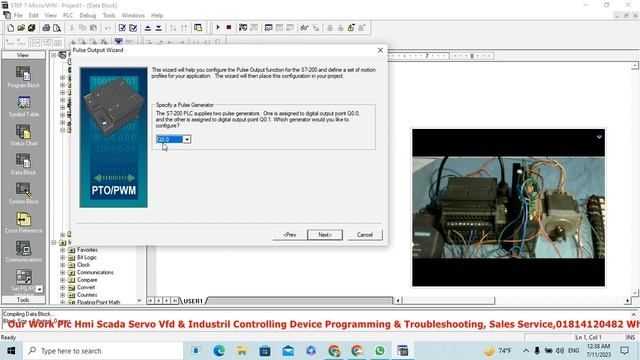Click the Compile All toolbar icon
This screenshot has width=640, height=360.
click(133, 28)
